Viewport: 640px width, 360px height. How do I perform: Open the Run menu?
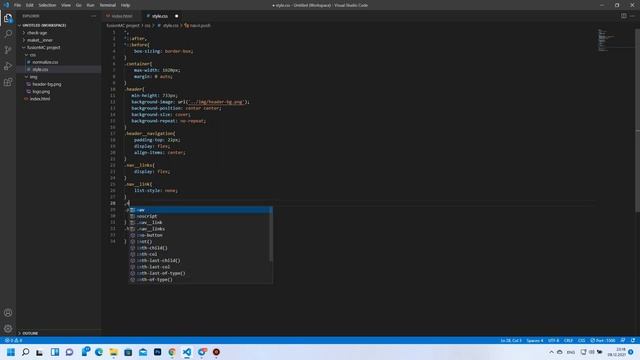pyautogui.click(x=91, y=5)
